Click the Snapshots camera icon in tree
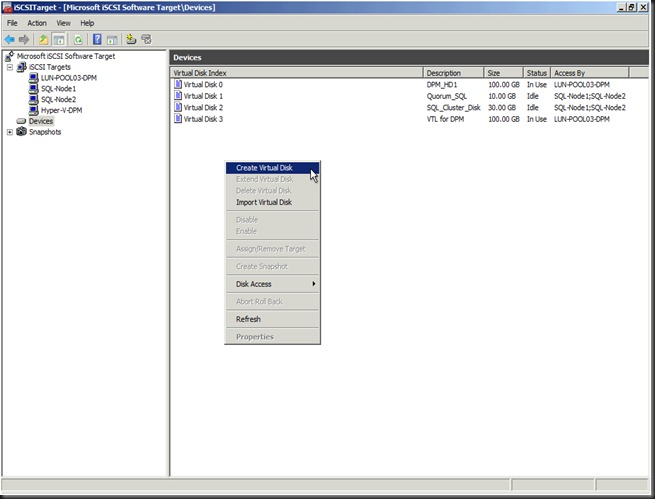 [22, 132]
